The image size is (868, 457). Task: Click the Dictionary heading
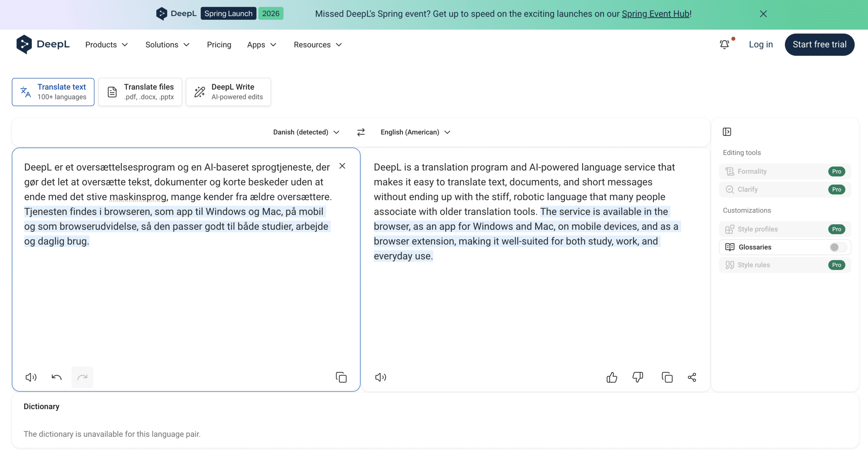click(x=41, y=406)
